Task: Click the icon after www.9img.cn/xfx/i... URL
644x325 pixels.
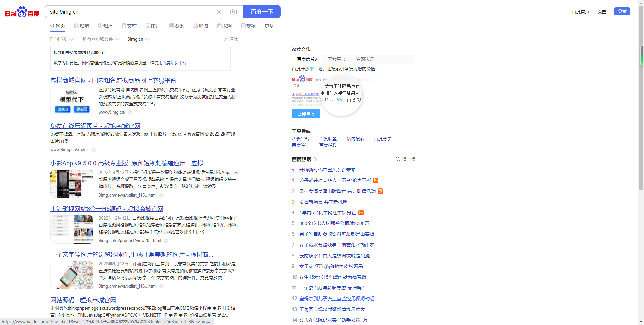Action: [94, 150]
